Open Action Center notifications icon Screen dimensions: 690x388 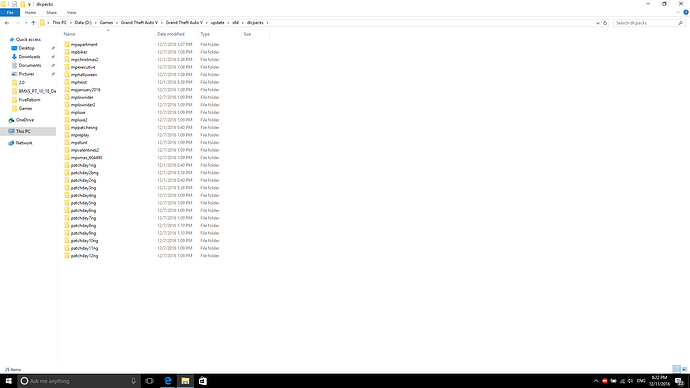pyautogui.click(x=679, y=381)
